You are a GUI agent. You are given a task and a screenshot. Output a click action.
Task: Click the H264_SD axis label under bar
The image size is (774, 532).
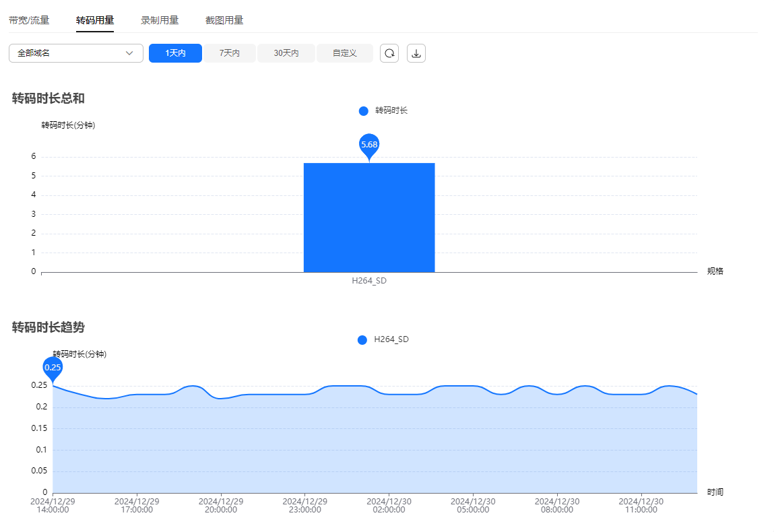tap(369, 281)
